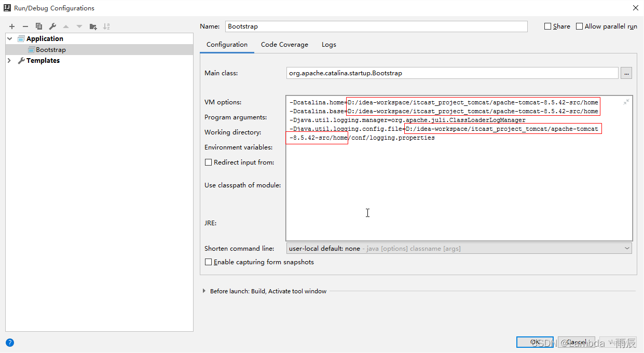Browse for Main class with ellipsis button
644x353 pixels.
coord(626,73)
